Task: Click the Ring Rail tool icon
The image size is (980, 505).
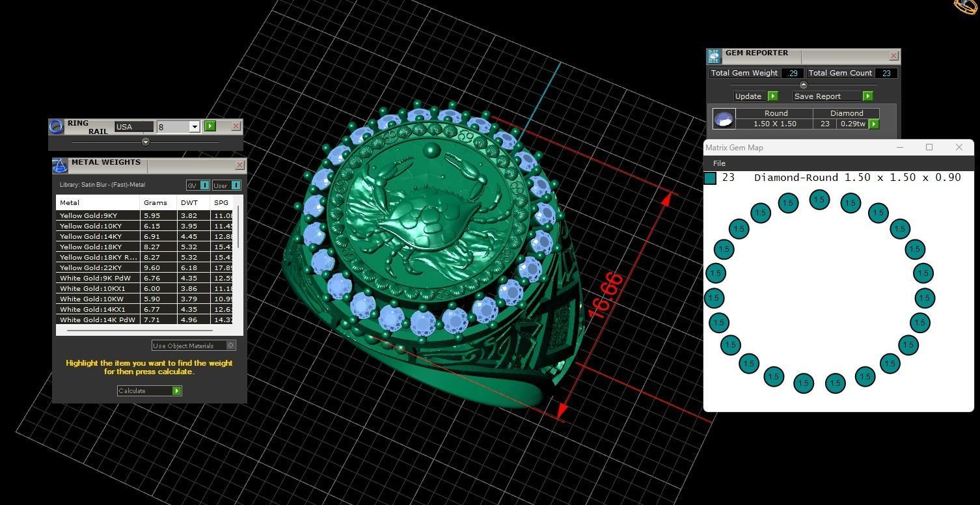Action: [57, 126]
